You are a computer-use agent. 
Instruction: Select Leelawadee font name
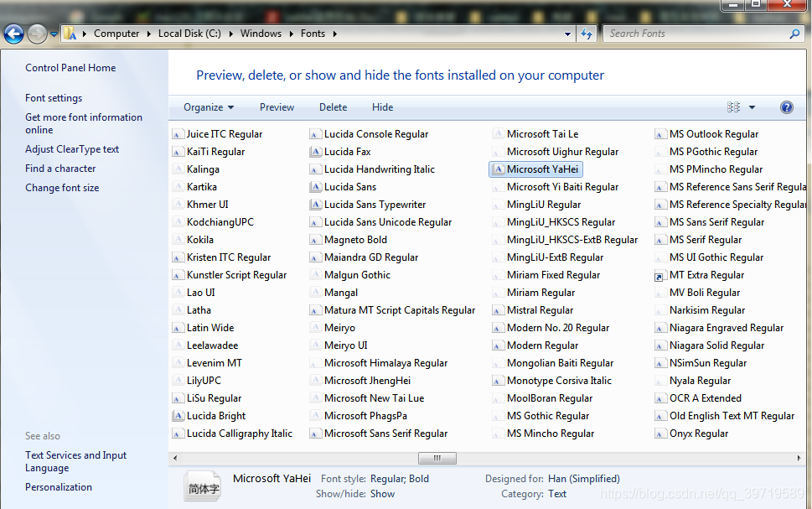(212, 345)
